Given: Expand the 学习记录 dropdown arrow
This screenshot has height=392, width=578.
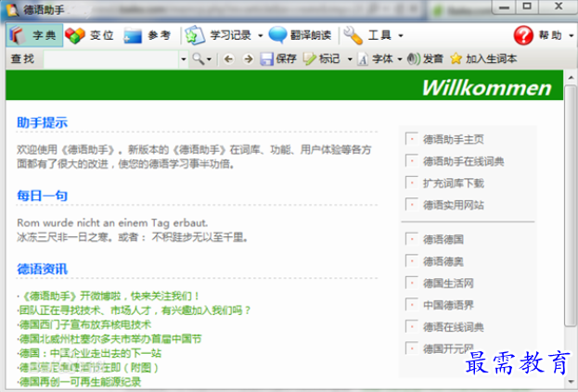Looking at the screenshot, I should click(x=261, y=36).
